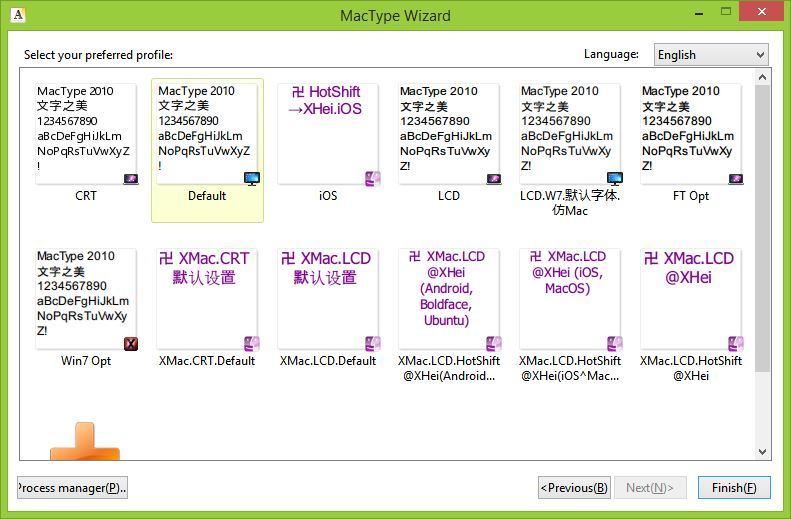
Task: Click the iOS profile label
Action: coord(328,196)
